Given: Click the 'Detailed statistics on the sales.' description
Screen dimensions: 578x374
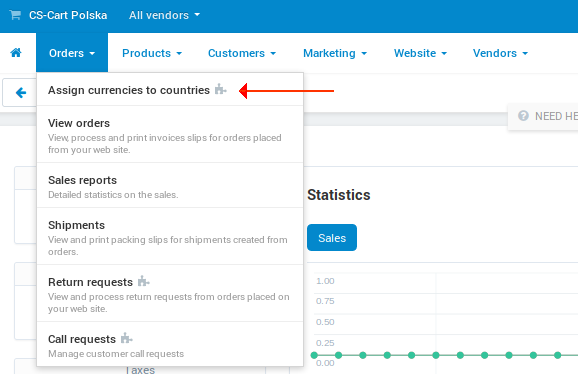Looking at the screenshot, I should [113, 195].
